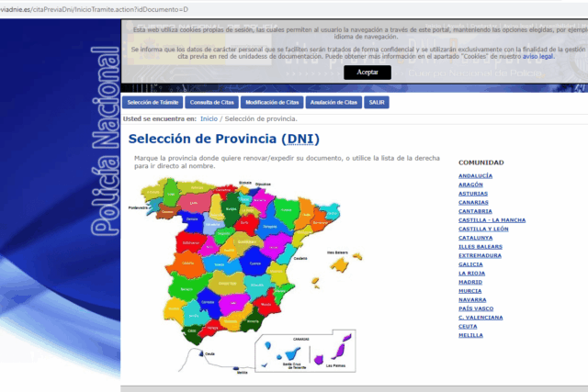The image size is (588, 392).
Task: Pick red Murcia province on map
Action: [267, 304]
